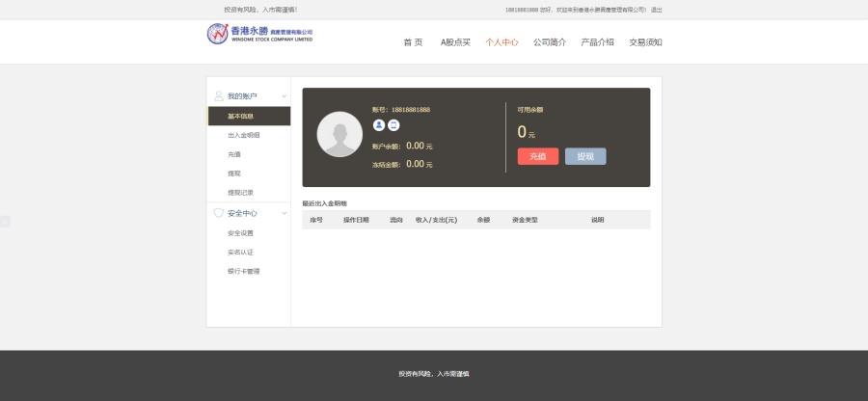Collapse the 安全中心 section chevron
Screen dimensions: 868x401
(x=285, y=213)
